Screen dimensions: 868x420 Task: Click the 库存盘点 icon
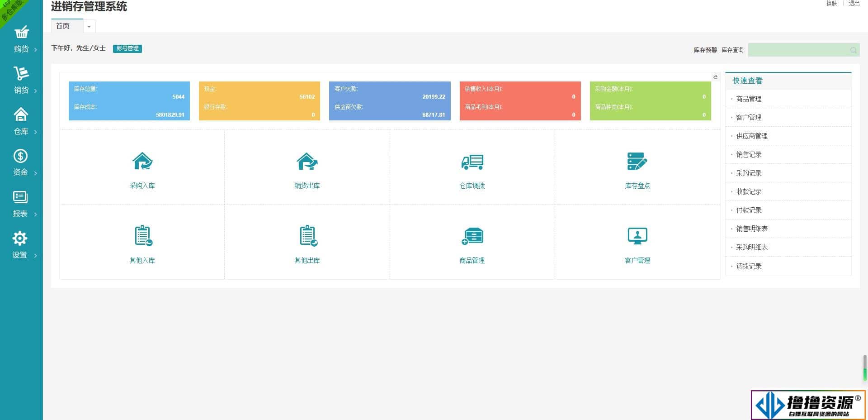pyautogui.click(x=637, y=161)
